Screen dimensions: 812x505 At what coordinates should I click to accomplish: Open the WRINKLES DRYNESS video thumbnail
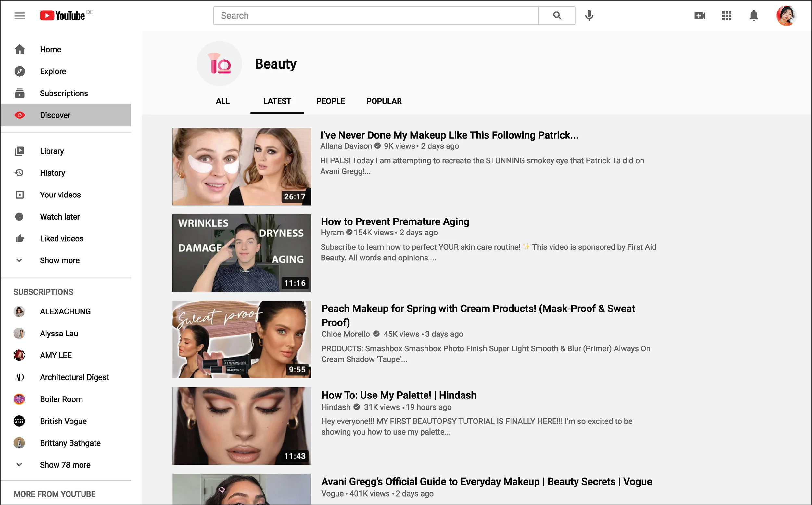[x=242, y=253]
